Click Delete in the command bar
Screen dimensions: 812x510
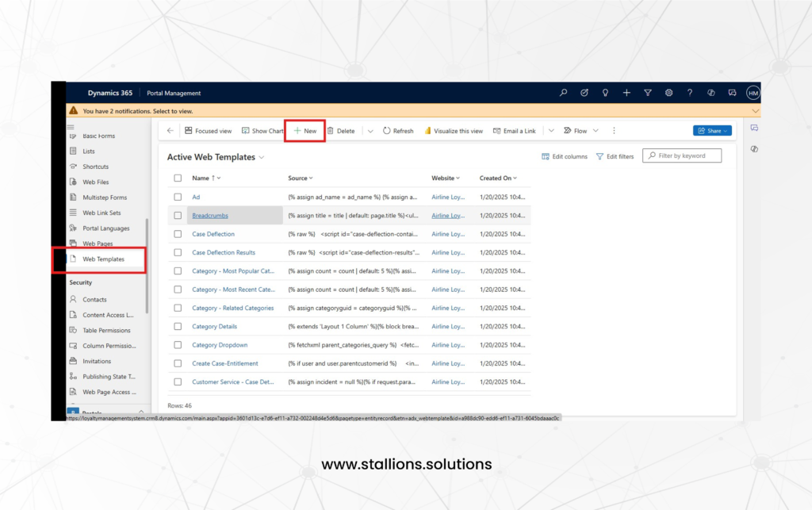[341, 131]
